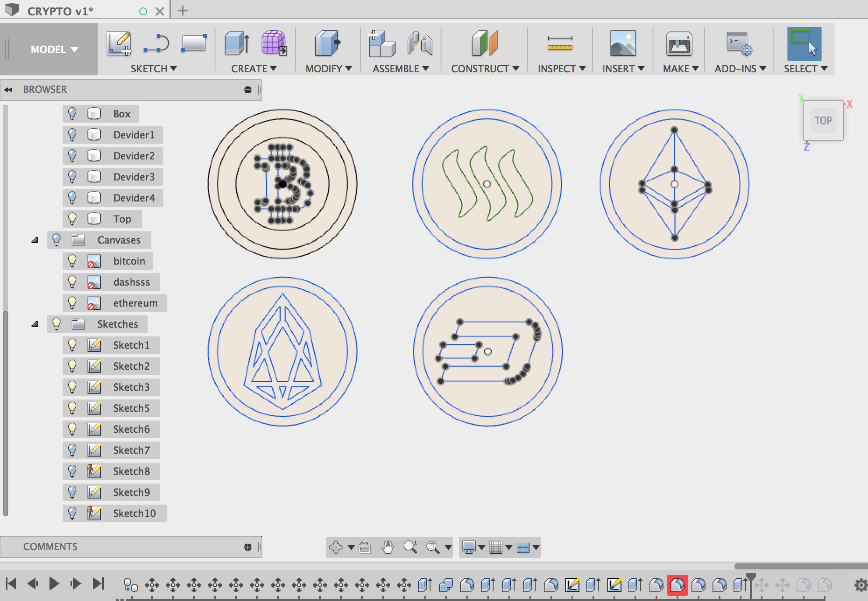Screen dimensions: 868x601
Task: Open the ASSEMBLE dropdown menu
Action: 401,69
